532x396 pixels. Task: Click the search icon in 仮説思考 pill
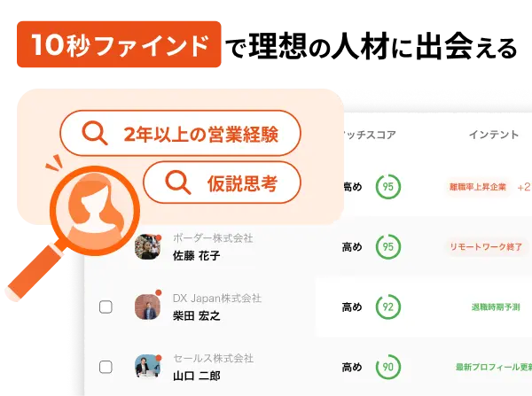178,182
